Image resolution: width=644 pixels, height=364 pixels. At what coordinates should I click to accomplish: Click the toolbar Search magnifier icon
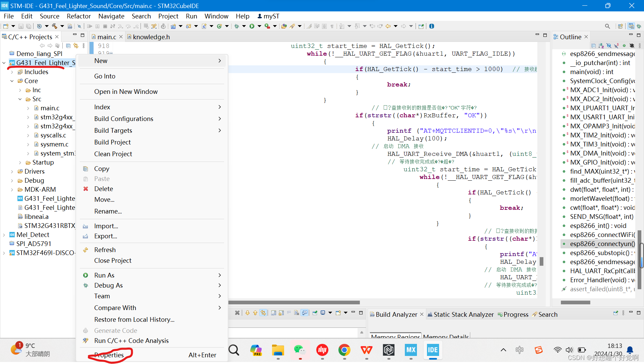tap(607, 26)
